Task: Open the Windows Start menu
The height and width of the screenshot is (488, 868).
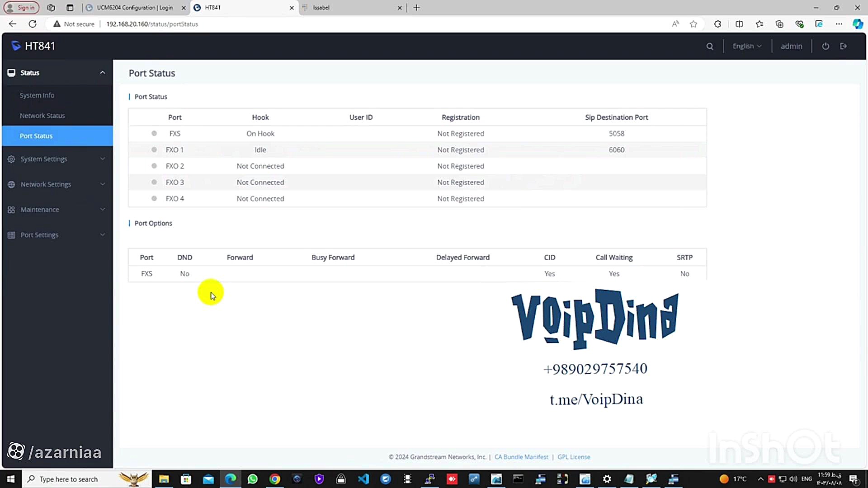Action: click(11, 479)
